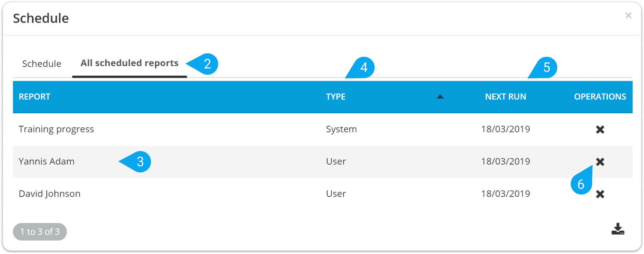The height and width of the screenshot is (254, 644).
Task: Download the scheduled reports list
Action: pos(618,229)
